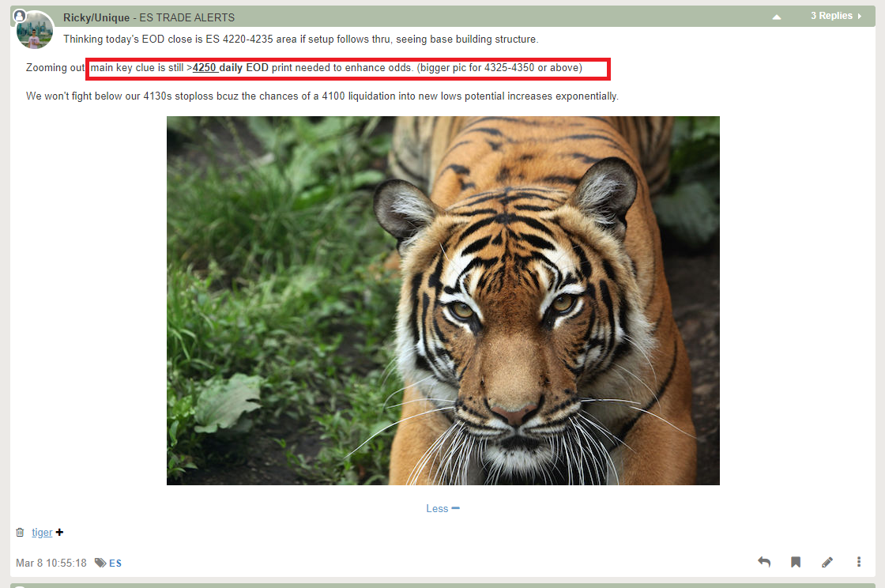Viewport: 885px width, 588px height.
Task: Collapse the post with the up arrow
Action: click(777, 17)
